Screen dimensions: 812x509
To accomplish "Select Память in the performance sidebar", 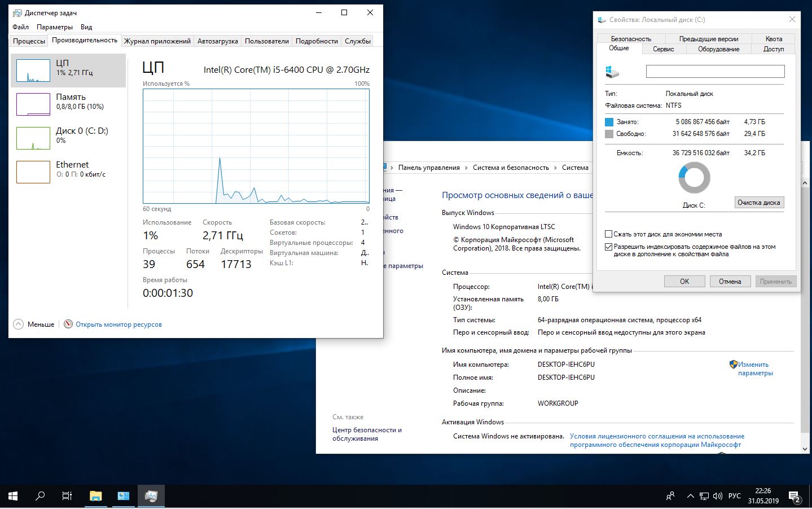I will [x=68, y=104].
